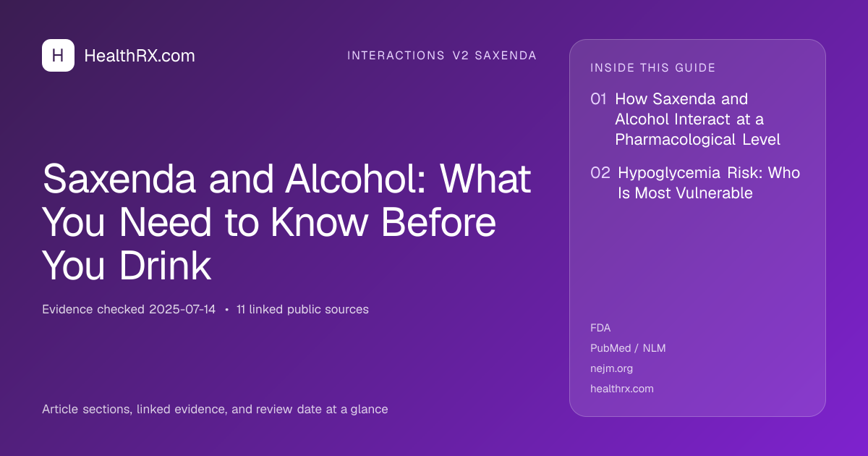Open the HealthRX.com site name
Screen dimensions: 868x456
click(x=140, y=56)
